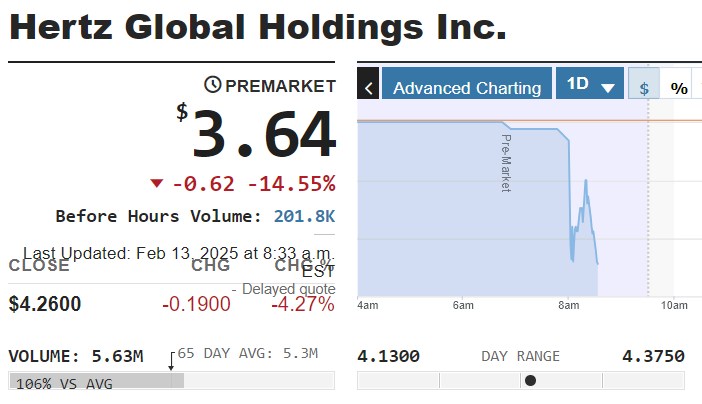Click the day range low 4.1300
Viewport: 702px width, 404px height.
388,356
